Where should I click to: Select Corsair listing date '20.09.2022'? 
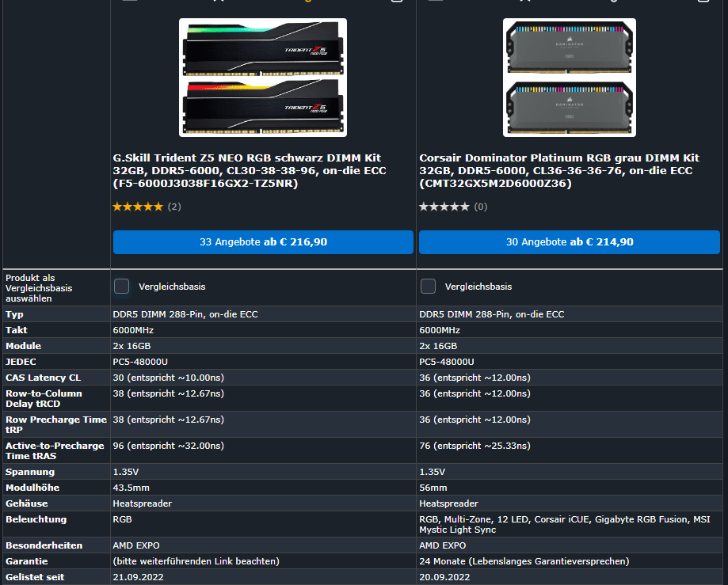tap(444, 576)
